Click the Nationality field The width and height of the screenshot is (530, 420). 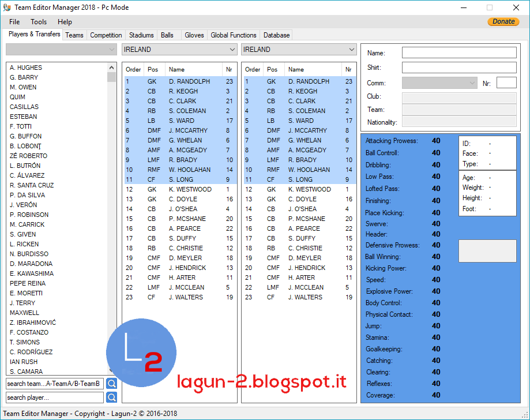(x=459, y=122)
